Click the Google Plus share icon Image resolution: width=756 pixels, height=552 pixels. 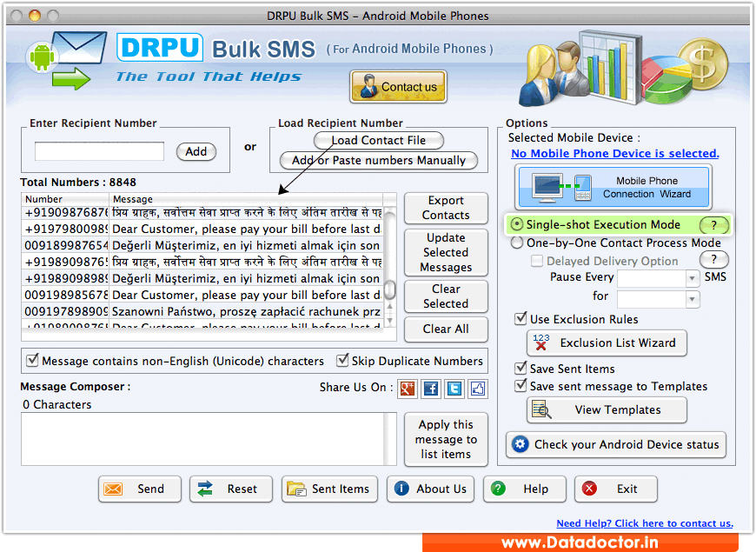[407, 389]
